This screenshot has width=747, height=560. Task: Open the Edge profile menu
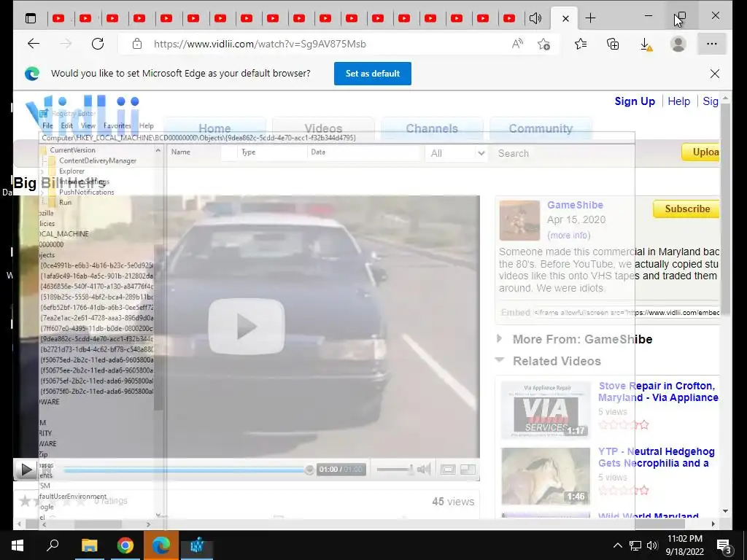(678, 44)
